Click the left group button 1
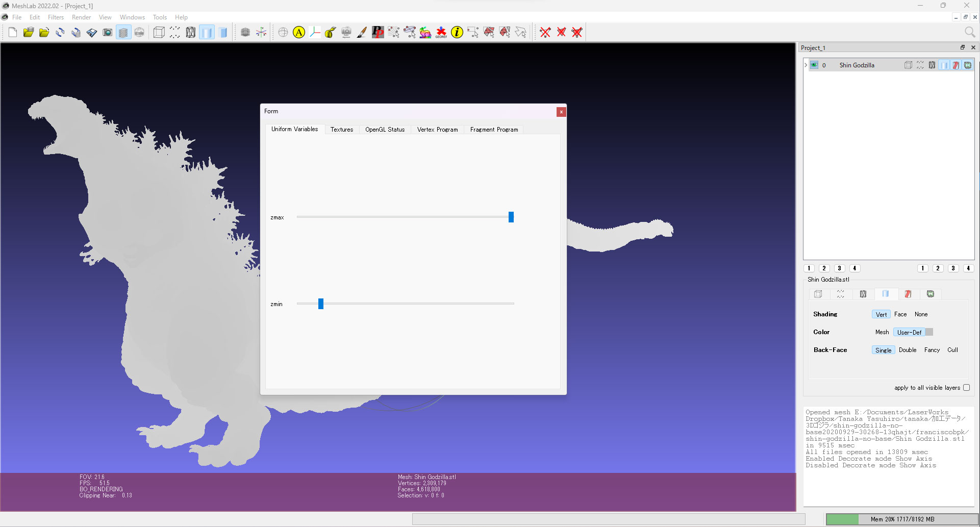The width and height of the screenshot is (980, 527). coord(809,268)
